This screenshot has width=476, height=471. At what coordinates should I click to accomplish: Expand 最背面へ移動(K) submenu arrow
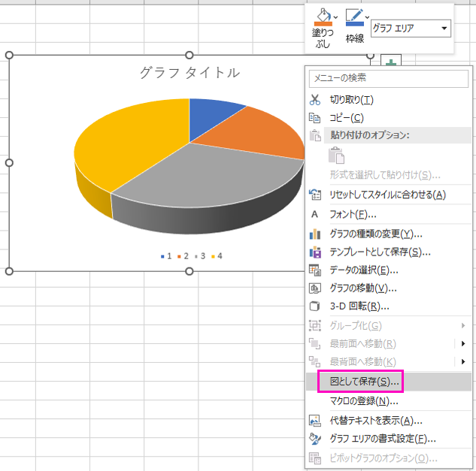pos(463,361)
